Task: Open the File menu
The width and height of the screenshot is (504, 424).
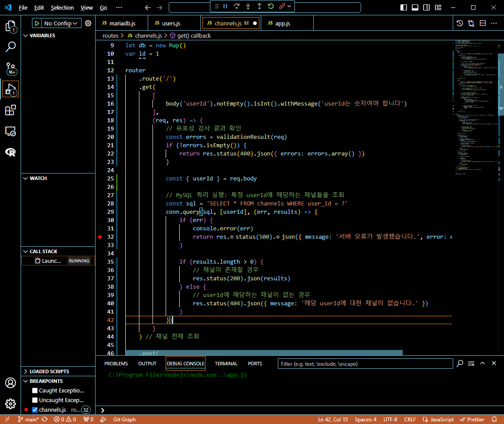Action: pyautogui.click(x=23, y=7)
